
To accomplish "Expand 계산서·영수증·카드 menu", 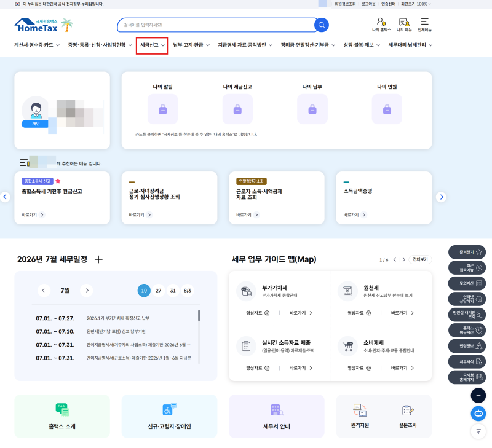I will coord(37,45).
